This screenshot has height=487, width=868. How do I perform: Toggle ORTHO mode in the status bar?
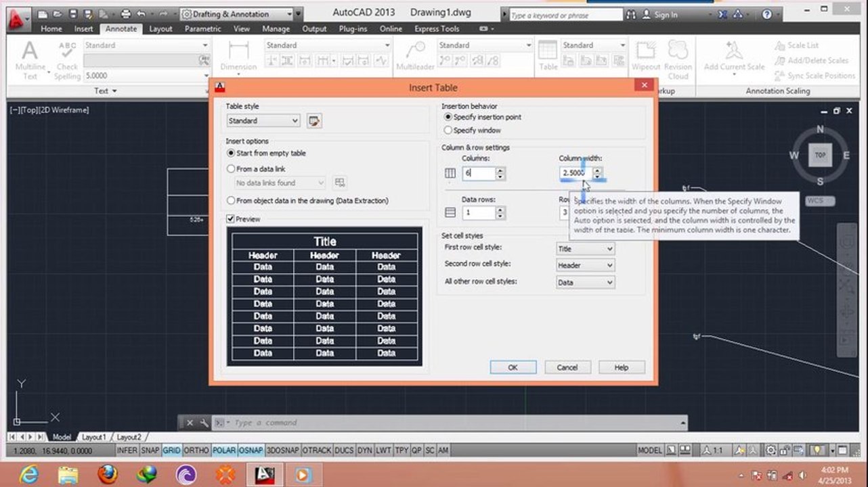click(x=196, y=450)
